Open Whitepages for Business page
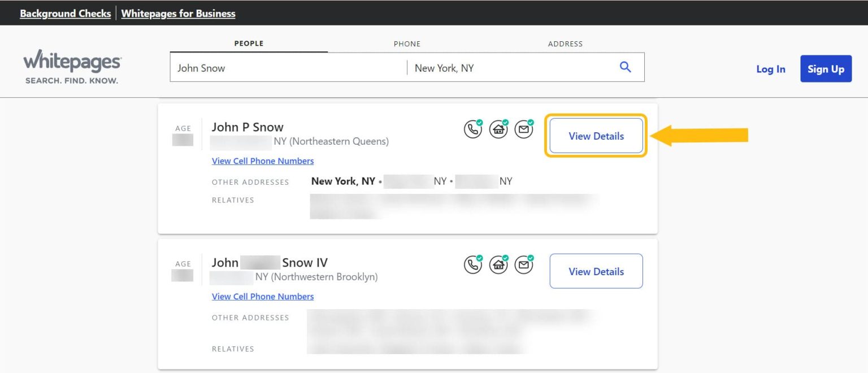Image resolution: width=868 pixels, height=373 pixels. pyautogui.click(x=179, y=12)
